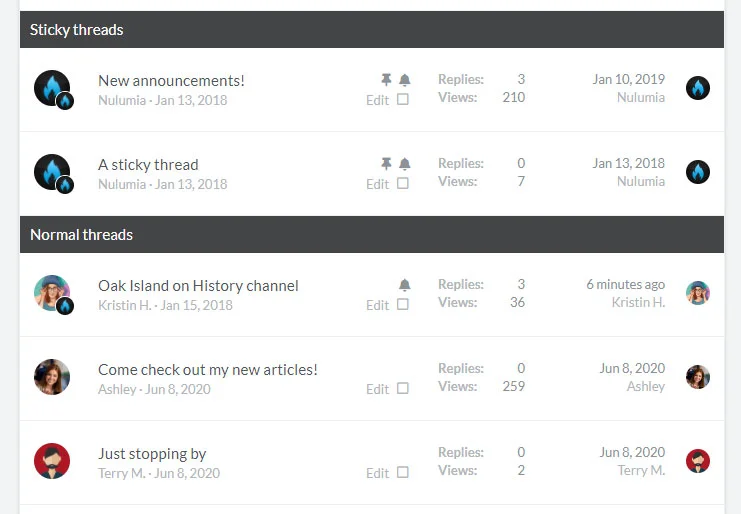Click Nulumia avatar beside New announcements thread

52,88
